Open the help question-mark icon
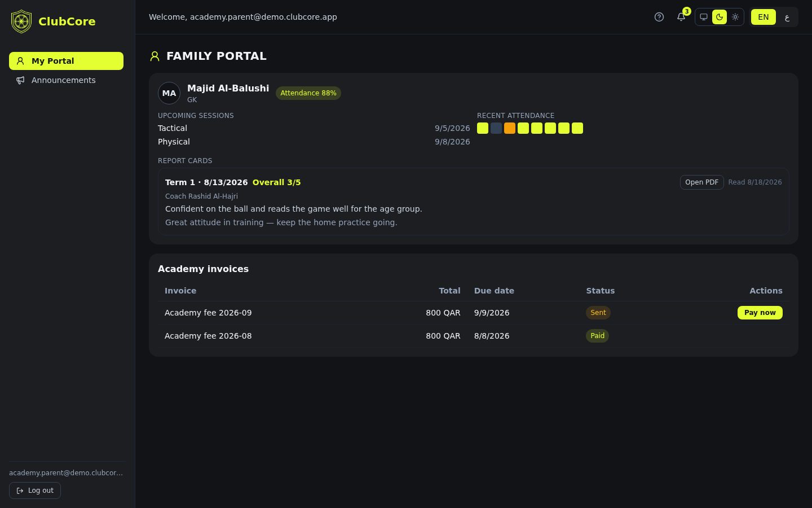The width and height of the screenshot is (812, 508). [659, 17]
